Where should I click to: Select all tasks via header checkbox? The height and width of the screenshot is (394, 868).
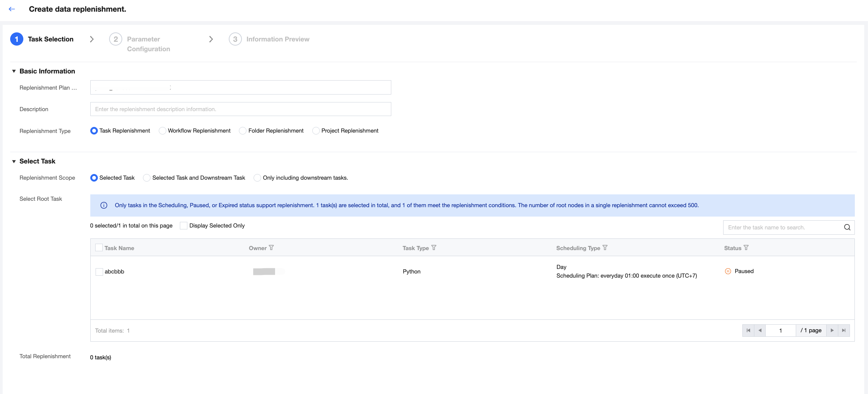99,248
